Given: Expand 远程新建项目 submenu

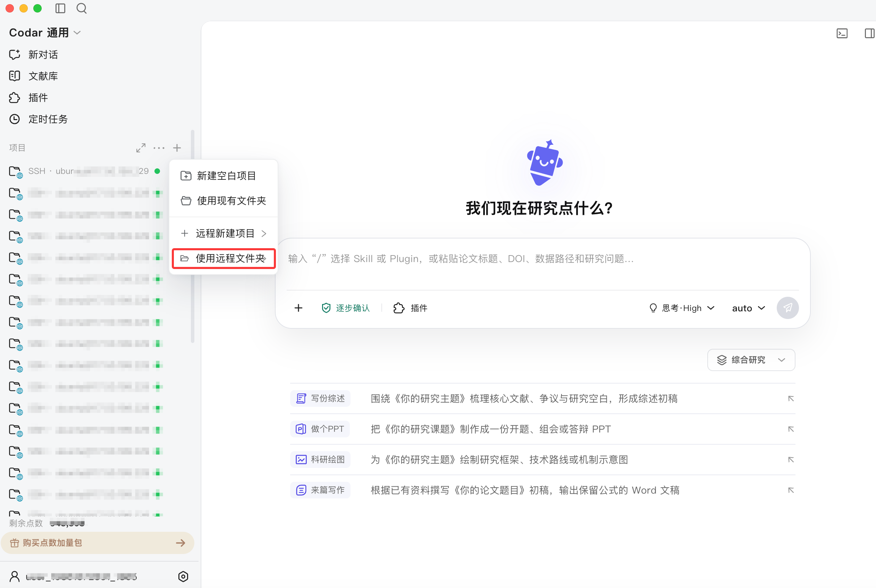Looking at the screenshot, I should 224,233.
